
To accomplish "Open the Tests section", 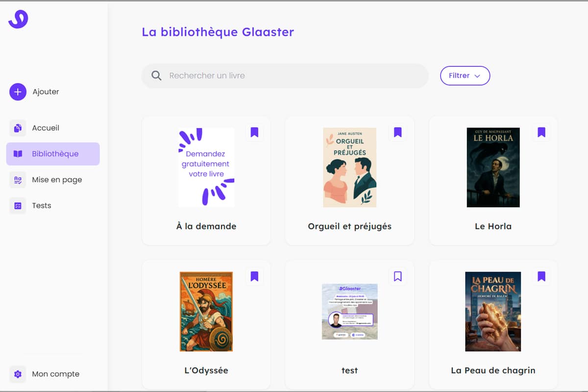I will tap(53, 206).
